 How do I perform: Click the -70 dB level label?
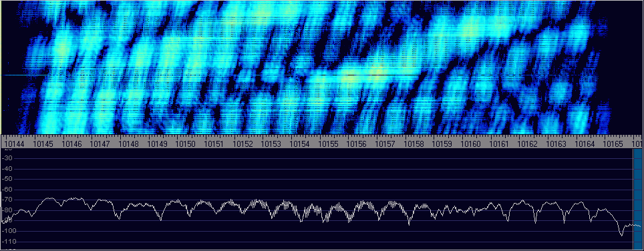[x=8, y=200]
